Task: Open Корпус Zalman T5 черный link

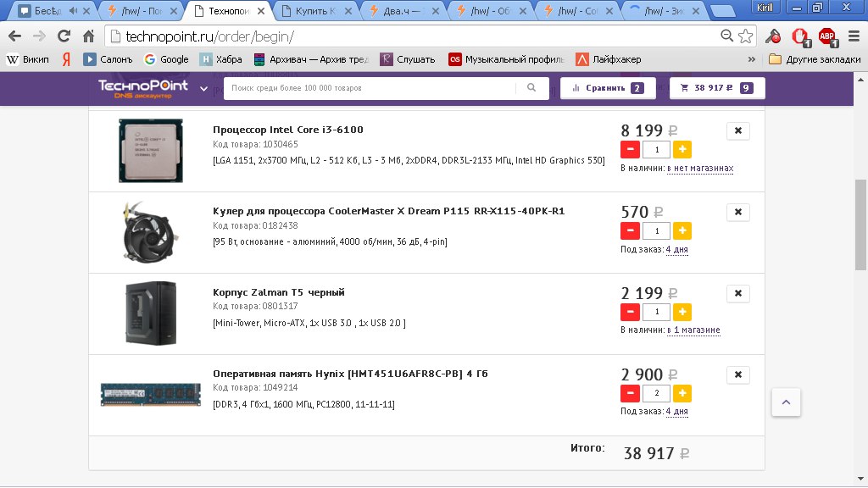Action: point(278,292)
